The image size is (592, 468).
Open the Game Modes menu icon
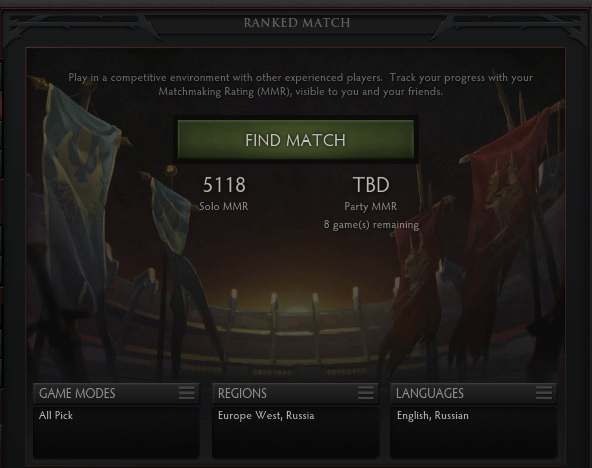pos(187,393)
